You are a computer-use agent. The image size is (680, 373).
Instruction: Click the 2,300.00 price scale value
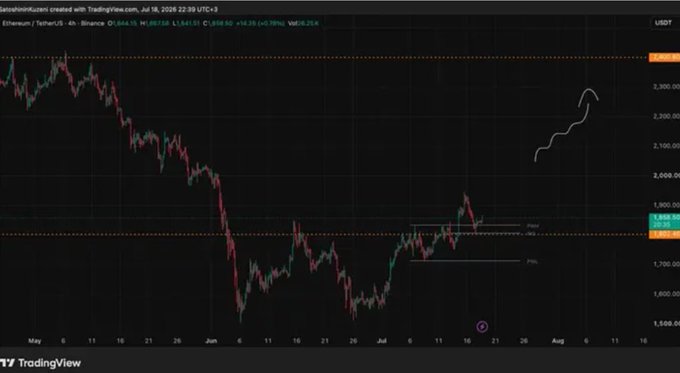pyautogui.click(x=666, y=87)
